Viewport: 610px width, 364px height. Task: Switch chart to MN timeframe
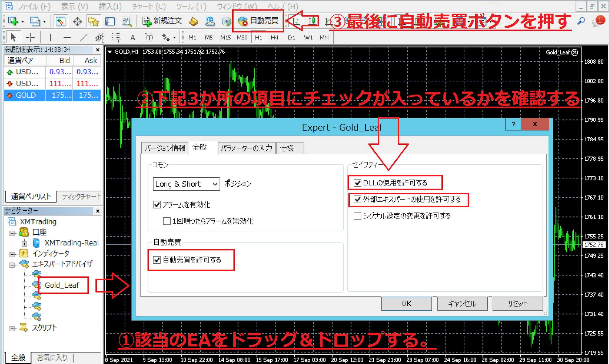point(324,38)
